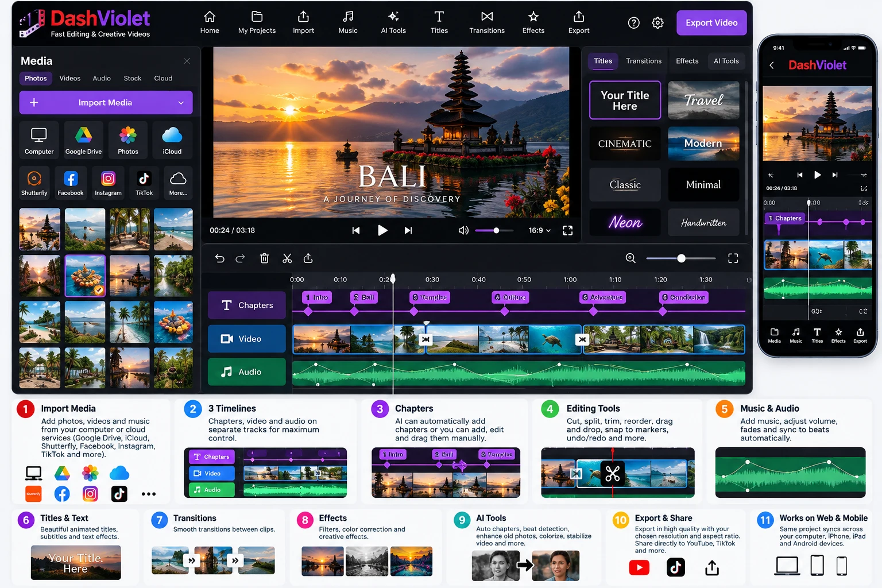Tap Music in the phone app's bottom bar
Screen dimensions: 882x588
(x=796, y=335)
